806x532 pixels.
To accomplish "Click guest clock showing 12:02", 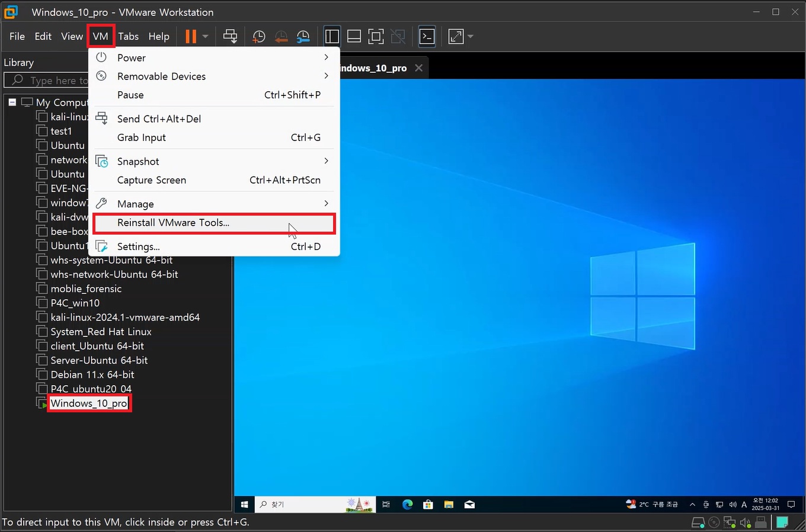I will point(765,505).
